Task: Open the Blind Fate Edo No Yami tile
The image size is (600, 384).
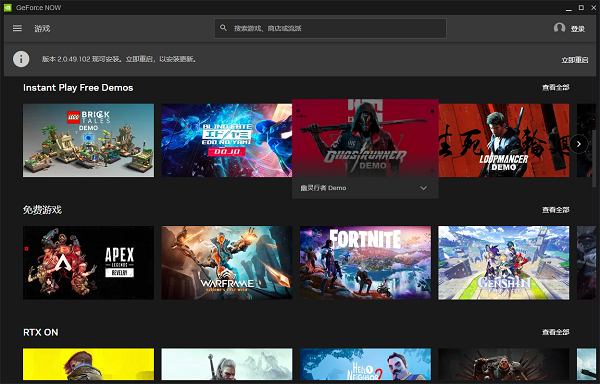Action: tap(227, 140)
